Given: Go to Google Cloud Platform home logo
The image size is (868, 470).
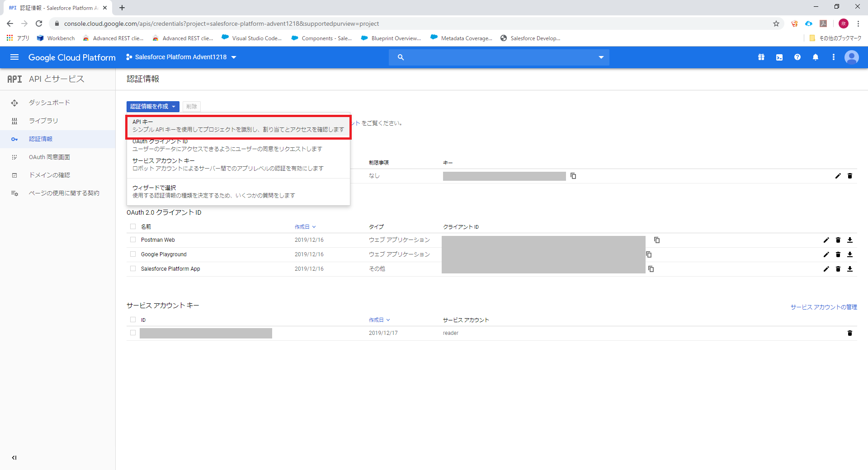Looking at the screenshot, I should (72, 57).
